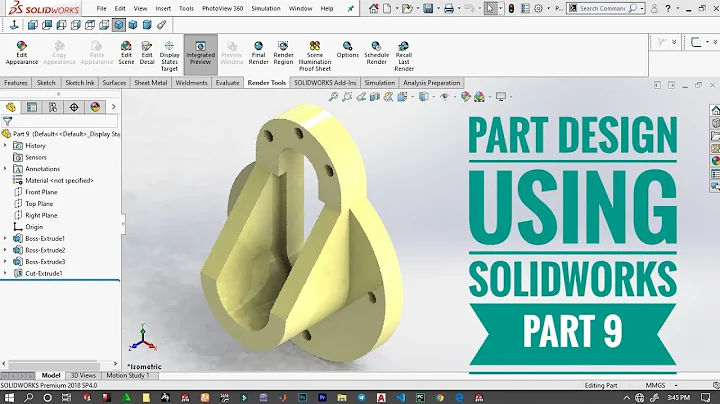Select the Origin item
The width and height of the screenshot is (720, 404).
coord(28,227)
